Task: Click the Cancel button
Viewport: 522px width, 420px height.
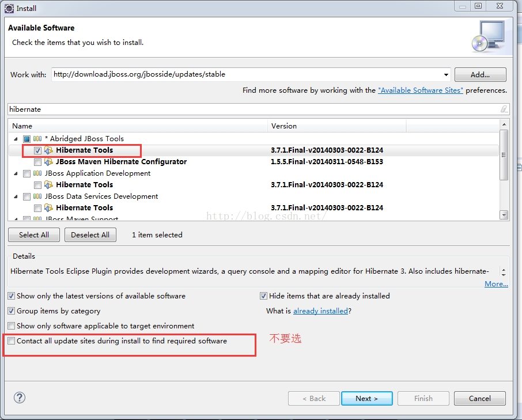Action: coord(480,398)
